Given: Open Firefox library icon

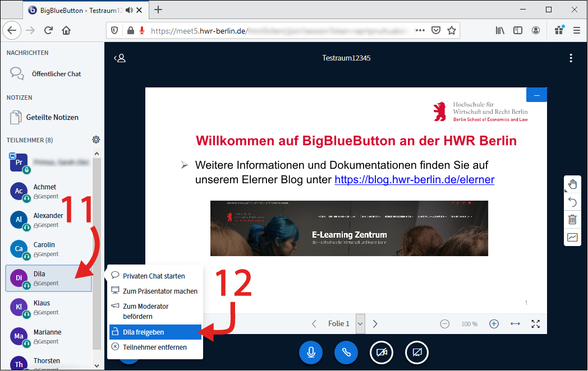Looking at the screenshot, I should tap(500, 30).
